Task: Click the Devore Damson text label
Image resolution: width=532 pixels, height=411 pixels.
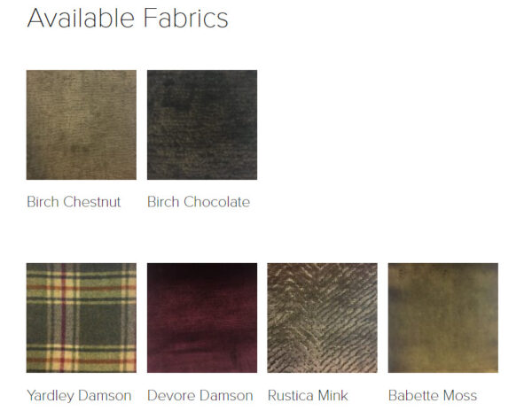Action: coord(200,395)
